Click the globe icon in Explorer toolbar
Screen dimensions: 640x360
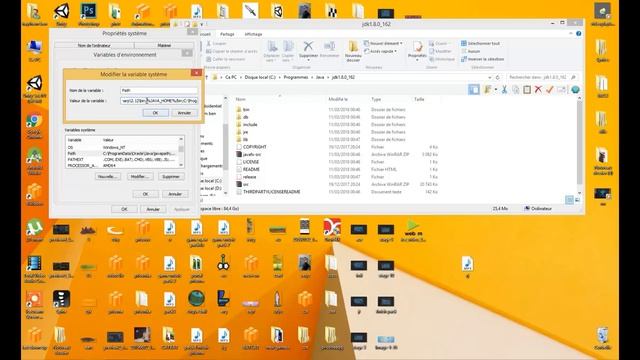point(575,89)
